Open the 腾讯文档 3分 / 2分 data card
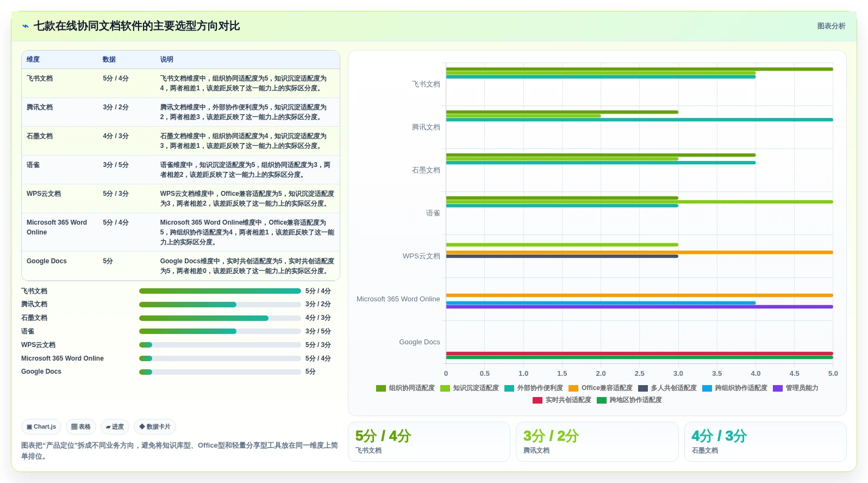The height and width of the screenshot is (483, 868). (x=597, y=442)
